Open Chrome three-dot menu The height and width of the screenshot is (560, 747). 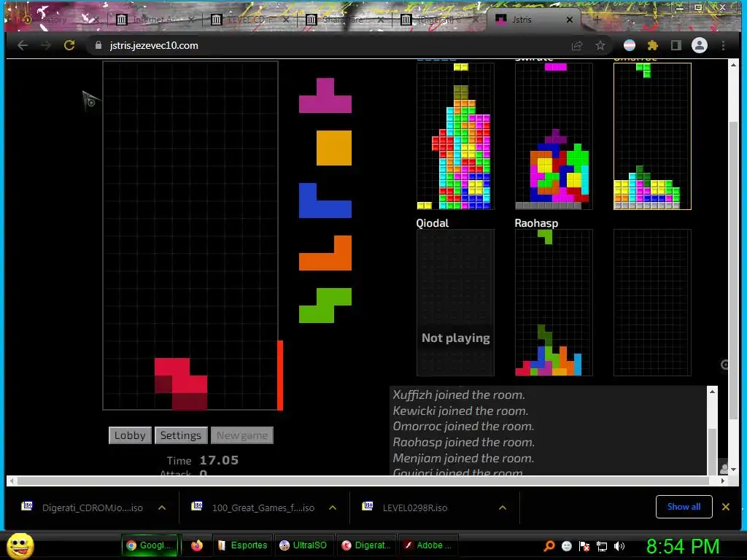point(723,45)
